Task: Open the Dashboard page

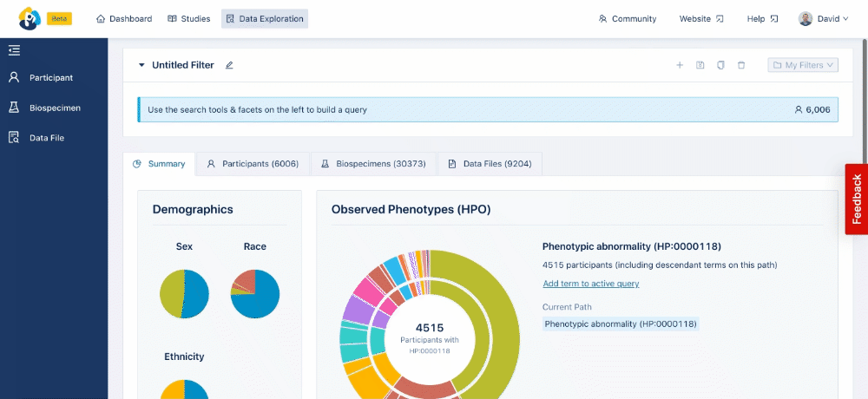Action: [124, 19]
